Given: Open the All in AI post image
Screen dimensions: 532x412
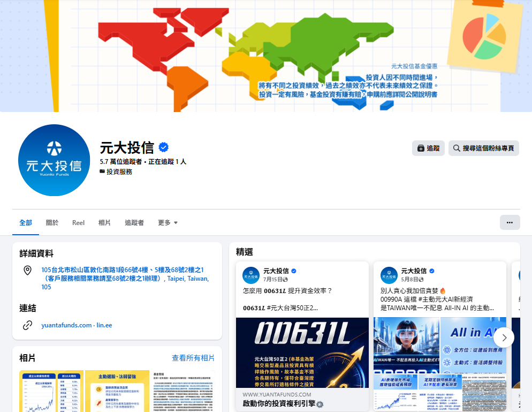Looking at the screenshot, I should pos(473,345).
